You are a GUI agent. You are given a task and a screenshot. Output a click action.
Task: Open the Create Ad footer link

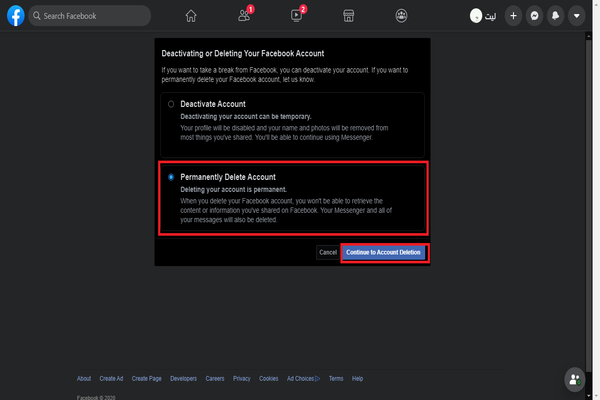point(111,379)
